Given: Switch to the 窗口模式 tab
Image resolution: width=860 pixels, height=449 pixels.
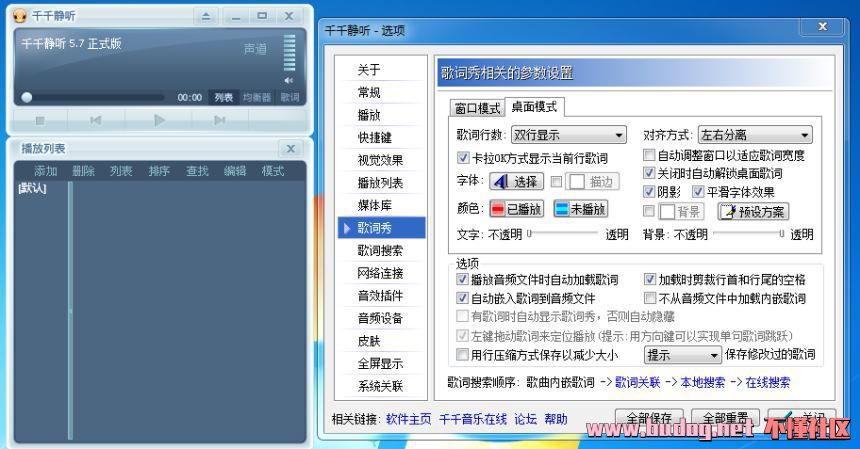Looking at the screenshot, I should click(x=477, y=108).
